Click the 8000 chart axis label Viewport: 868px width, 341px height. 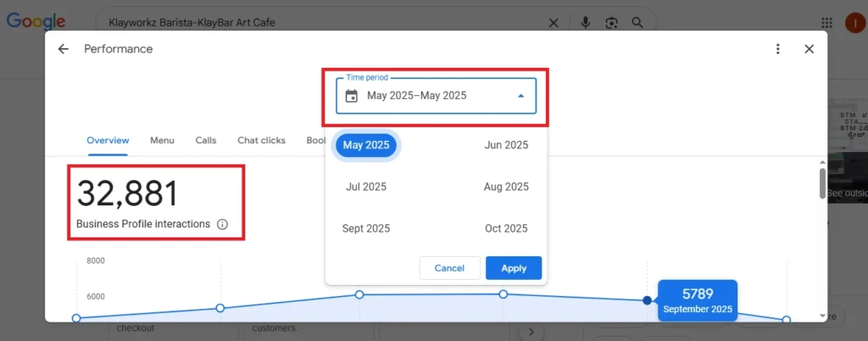[96, 260]
